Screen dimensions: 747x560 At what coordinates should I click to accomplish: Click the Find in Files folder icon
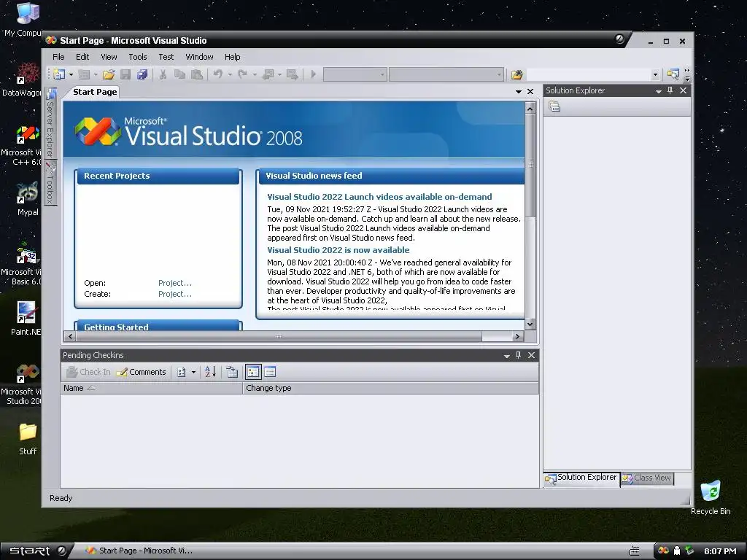tap(516, 74)
